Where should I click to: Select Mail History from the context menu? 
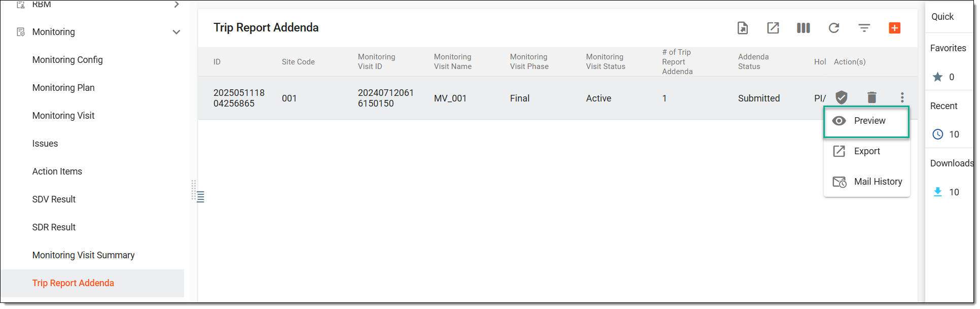click(866, 182)
